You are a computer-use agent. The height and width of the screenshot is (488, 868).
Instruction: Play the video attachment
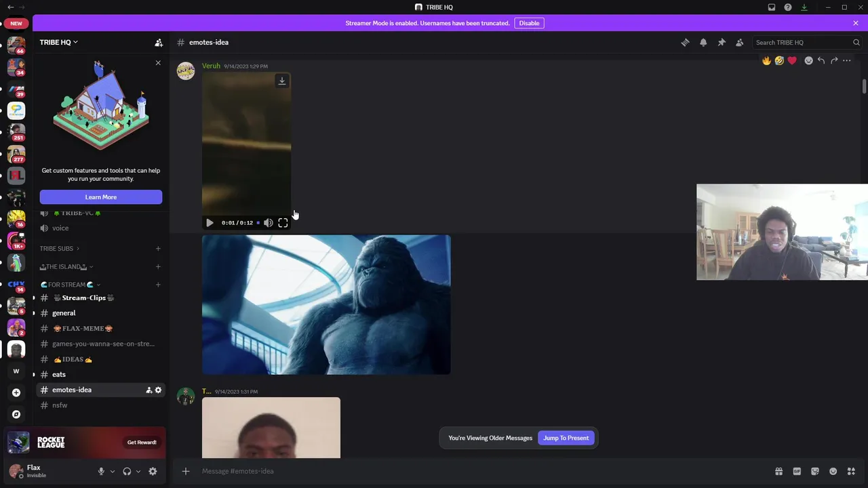(x=210, y=222)
